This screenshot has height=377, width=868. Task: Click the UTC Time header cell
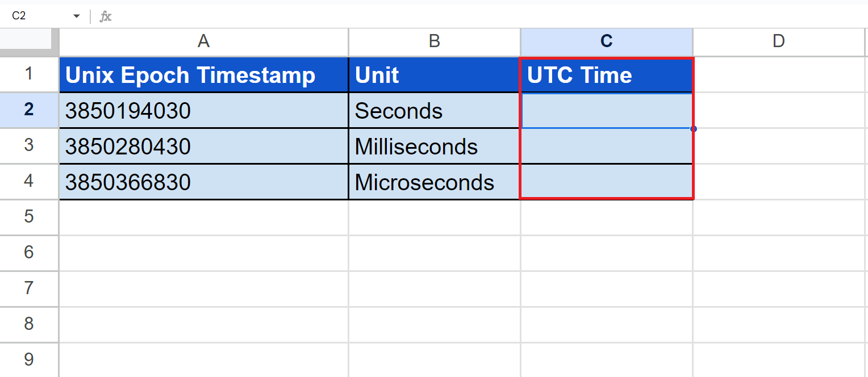point(606,75)
